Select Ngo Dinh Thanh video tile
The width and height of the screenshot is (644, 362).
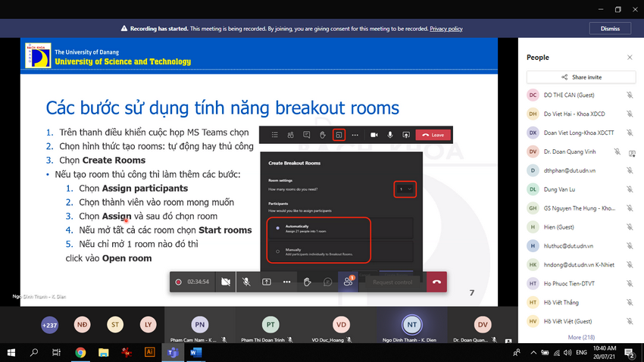coord(412,325)
